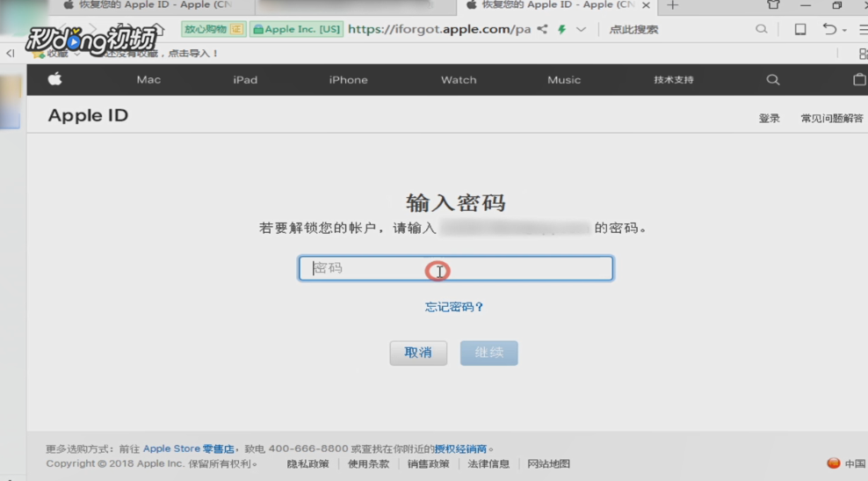Image resolution: width=868 pixels, height=481 pixels.
Task: Click the browser search magnifier icon
Action: [x=762, y=29]
